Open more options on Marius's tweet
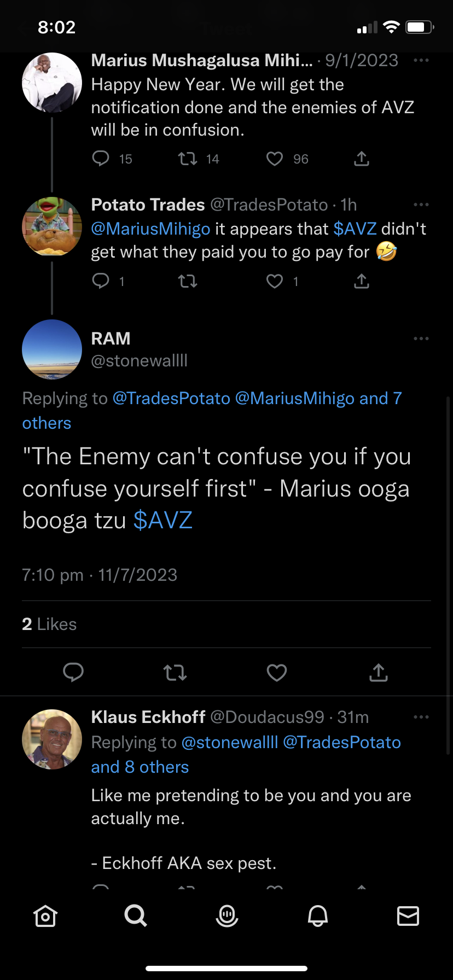Viewport: 453px width, 980px height. click(421, 60)
